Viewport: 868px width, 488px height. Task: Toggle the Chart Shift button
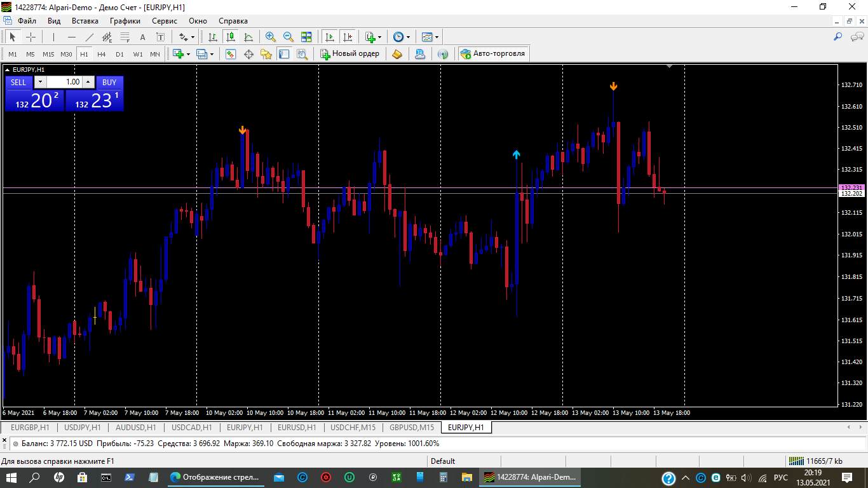coord(347,37)
